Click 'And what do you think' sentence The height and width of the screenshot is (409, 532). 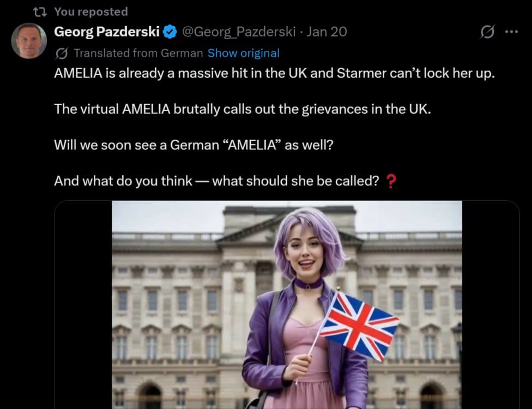click(x=216, y=181)
